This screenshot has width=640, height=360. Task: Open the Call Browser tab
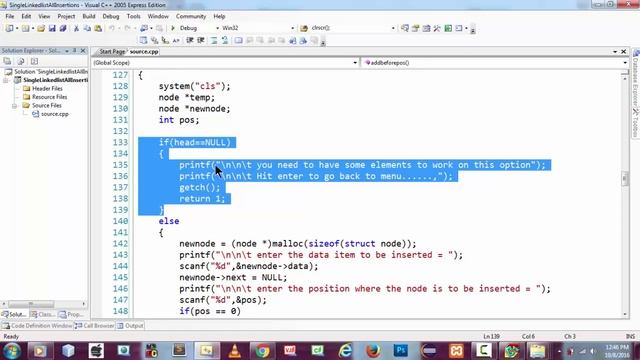coord(94,326)
